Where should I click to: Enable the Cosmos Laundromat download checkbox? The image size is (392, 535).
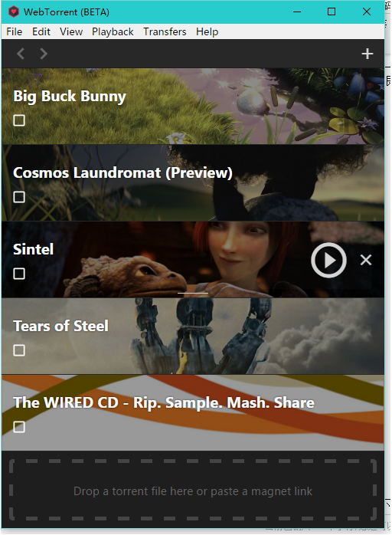point(19,197)
